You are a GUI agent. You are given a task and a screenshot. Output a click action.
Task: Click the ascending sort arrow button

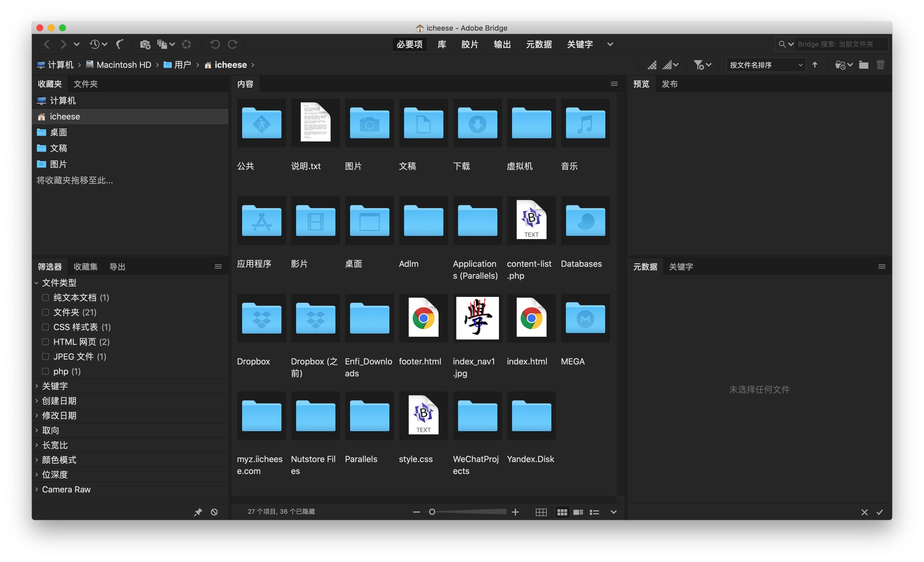click(x=815, y=64)
